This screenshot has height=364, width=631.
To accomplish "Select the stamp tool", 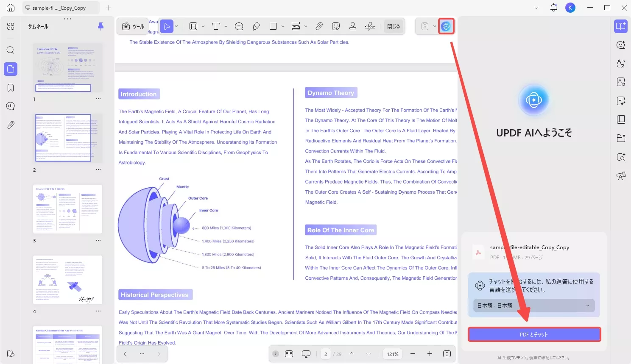I will click(x=353, y=26).
